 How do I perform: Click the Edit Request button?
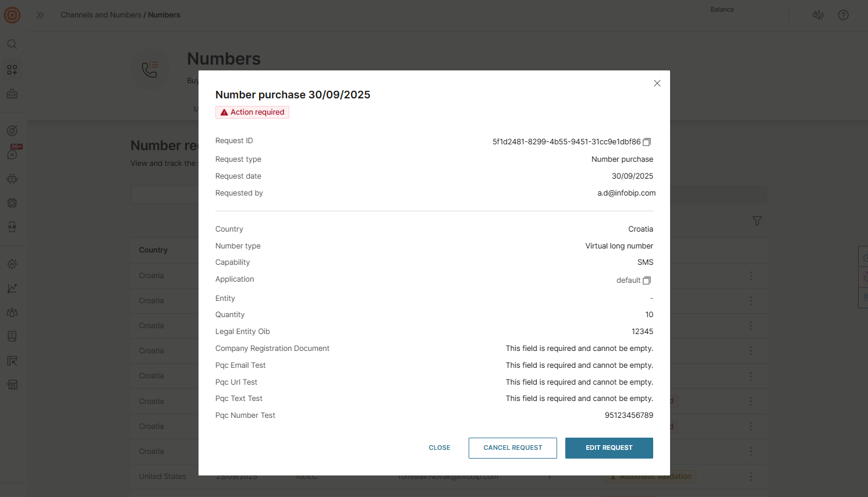click(x=609, y=448)
